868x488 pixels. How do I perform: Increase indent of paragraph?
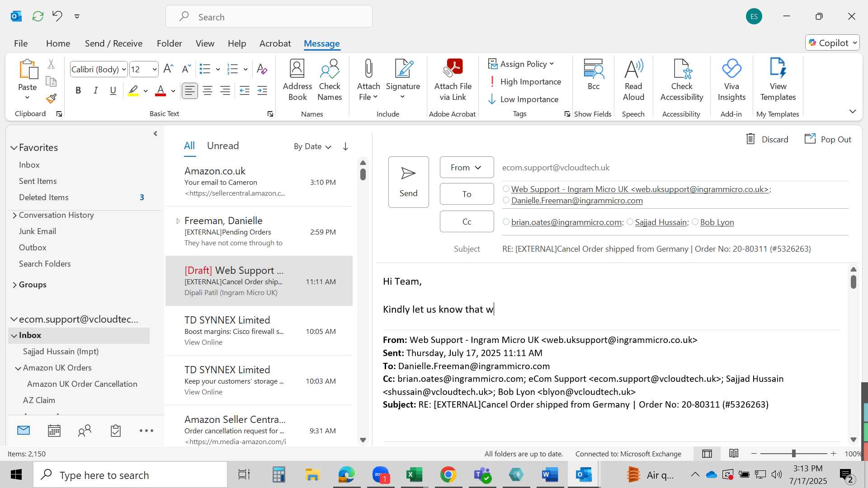coord(262,91)
